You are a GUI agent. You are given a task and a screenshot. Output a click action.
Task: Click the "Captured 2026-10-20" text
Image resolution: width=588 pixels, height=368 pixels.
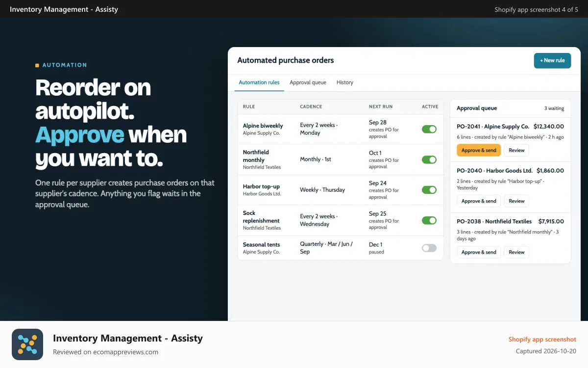pos(546,351)
